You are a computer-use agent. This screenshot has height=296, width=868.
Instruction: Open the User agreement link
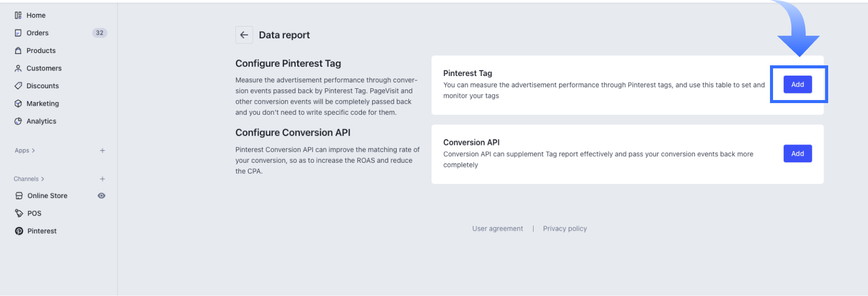(497, 229)
